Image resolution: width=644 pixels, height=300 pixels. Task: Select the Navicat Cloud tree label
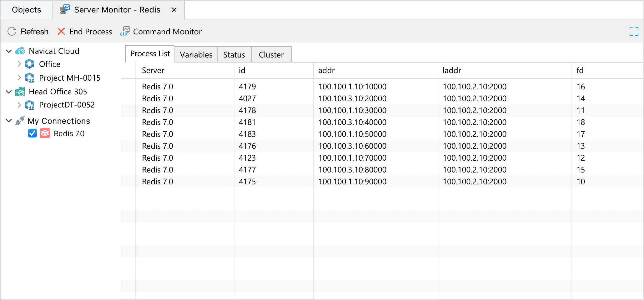coord(54,51)
